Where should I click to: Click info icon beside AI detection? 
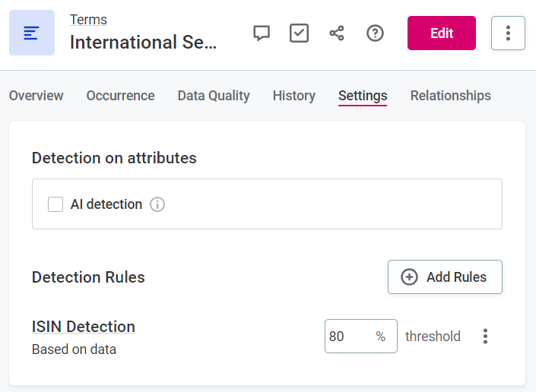(157, 204)
